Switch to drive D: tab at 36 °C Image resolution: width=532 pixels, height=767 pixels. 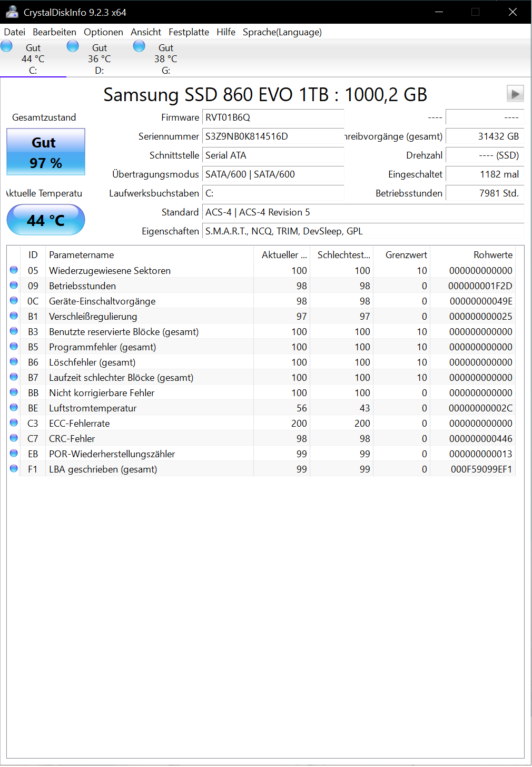(100, 58)
